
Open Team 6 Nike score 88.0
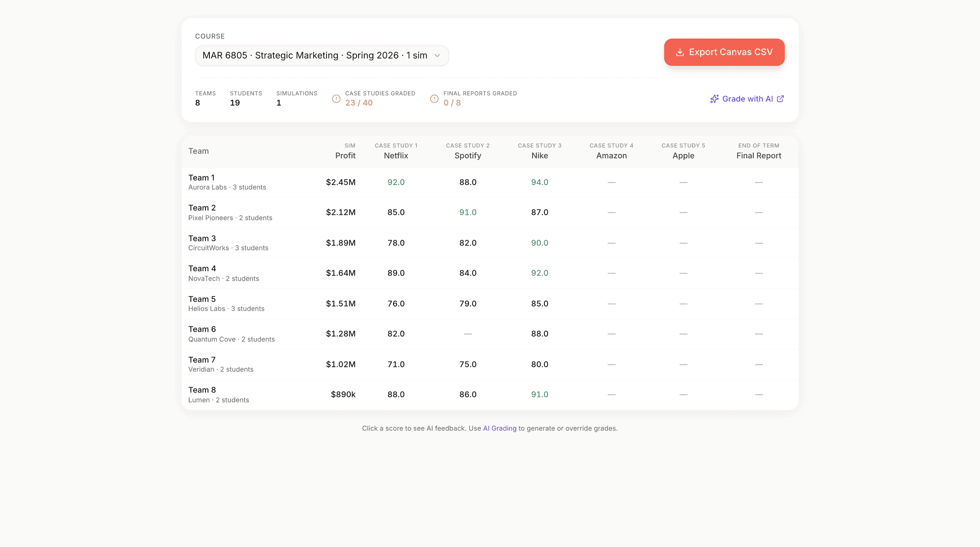[x=539, y=334]
